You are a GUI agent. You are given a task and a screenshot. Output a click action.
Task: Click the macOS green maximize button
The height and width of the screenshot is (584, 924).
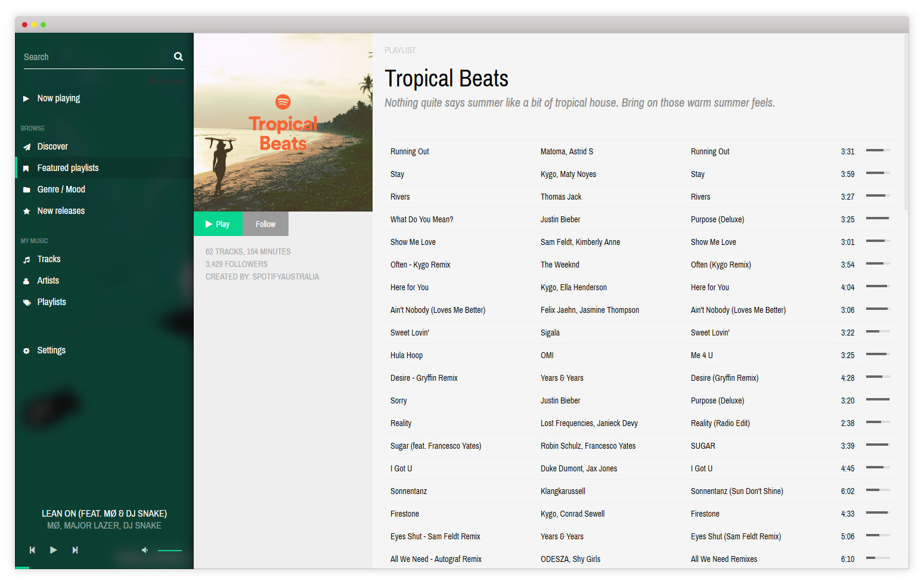(x=43, y=24)
